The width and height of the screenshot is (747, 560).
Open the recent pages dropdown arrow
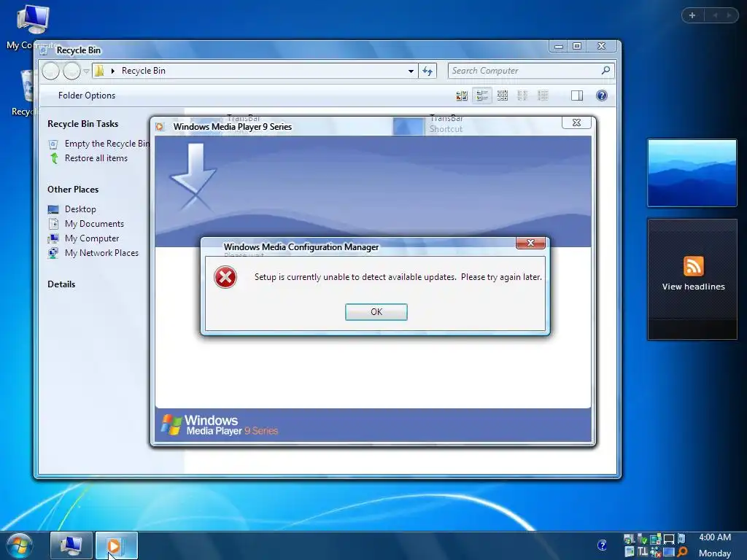pos(86,71)
